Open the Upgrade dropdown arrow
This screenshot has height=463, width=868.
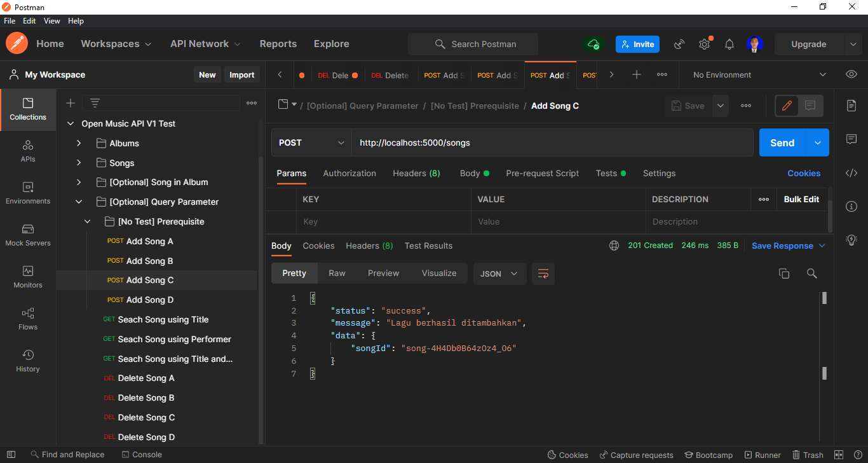[853, 44]
